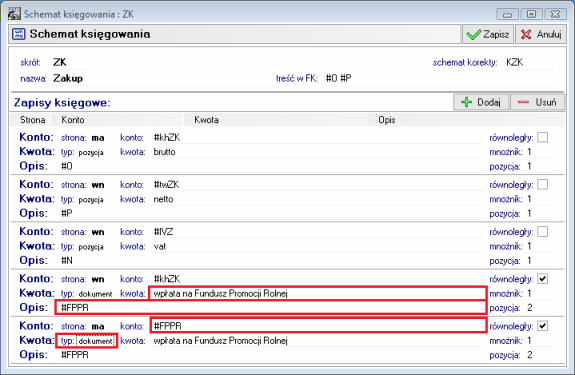
Task: Add a new entry with Dodaj
Action: (x=481, y=102)
